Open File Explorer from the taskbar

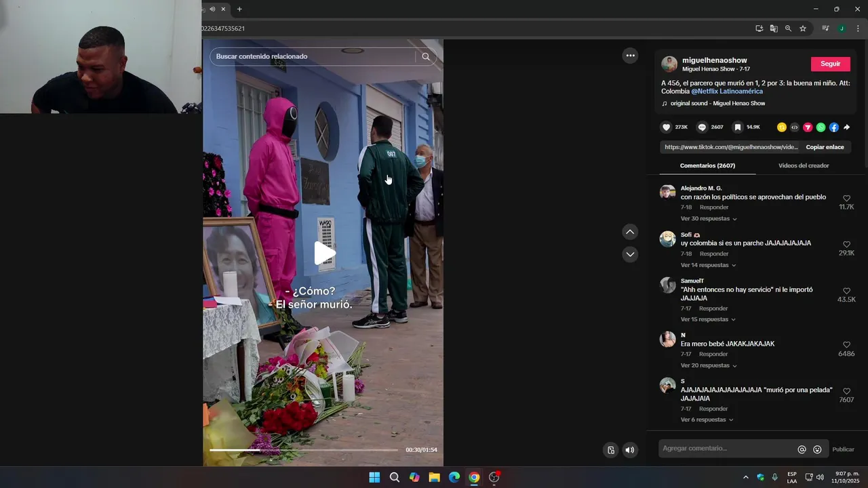click(434, 477)
